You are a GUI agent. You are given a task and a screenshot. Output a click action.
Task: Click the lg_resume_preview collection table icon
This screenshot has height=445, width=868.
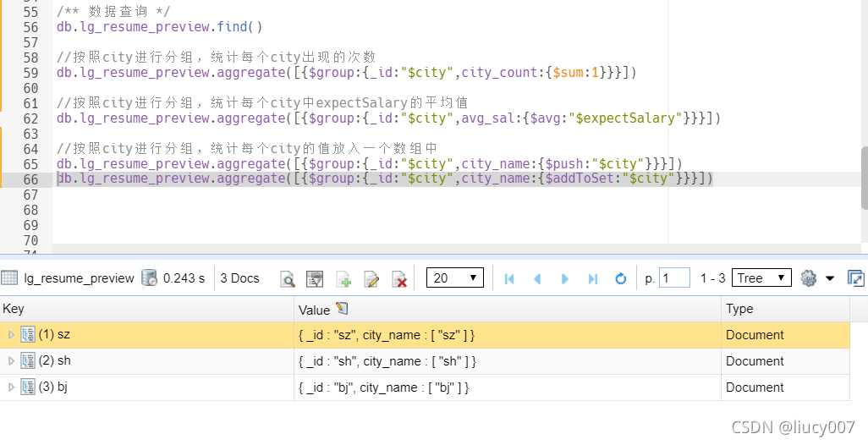(9, 277)
